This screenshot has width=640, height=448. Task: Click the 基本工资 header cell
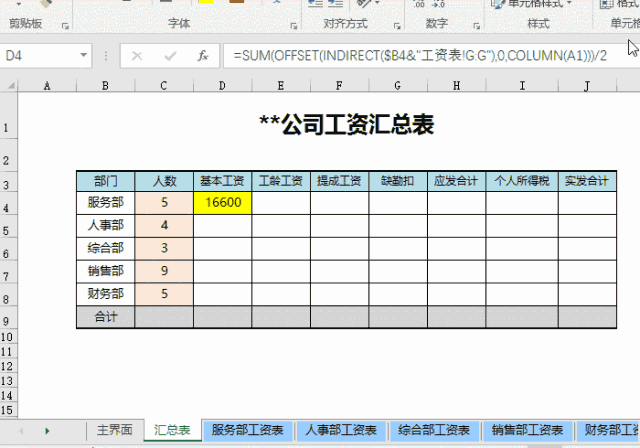coord(222,181)
